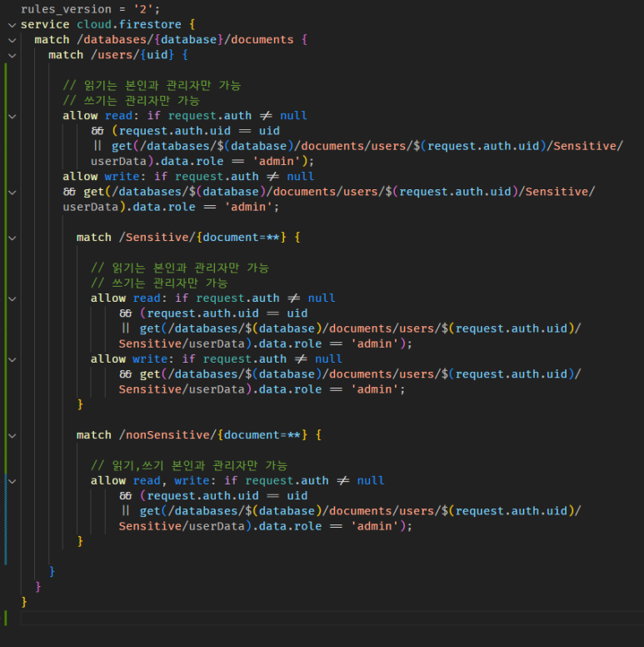Collapse the match /nonSensitive/{document=**} block
644x647 pixels.
click(12, 436)
